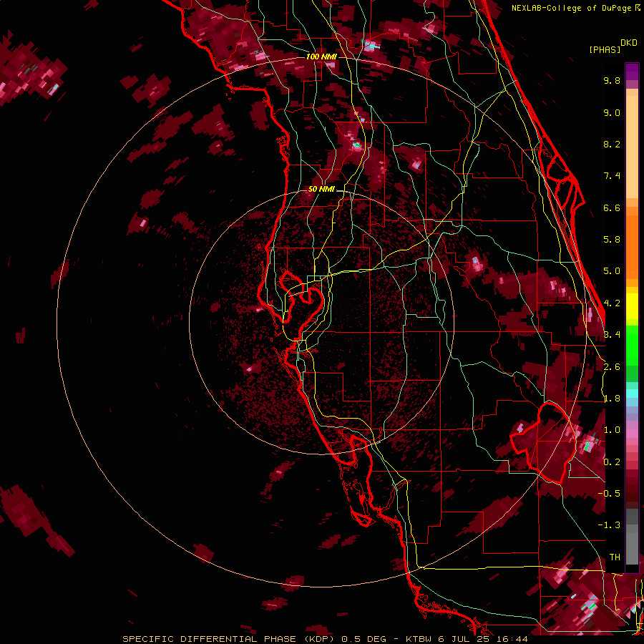This screenshot has width=644, height=644.
Task: Click the [PHAS] legend unit label
Action: click(x=605, y=49)
